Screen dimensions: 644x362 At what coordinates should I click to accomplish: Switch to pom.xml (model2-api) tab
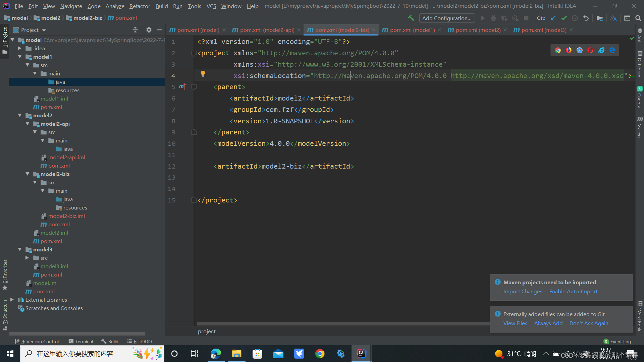pos(267,30)
